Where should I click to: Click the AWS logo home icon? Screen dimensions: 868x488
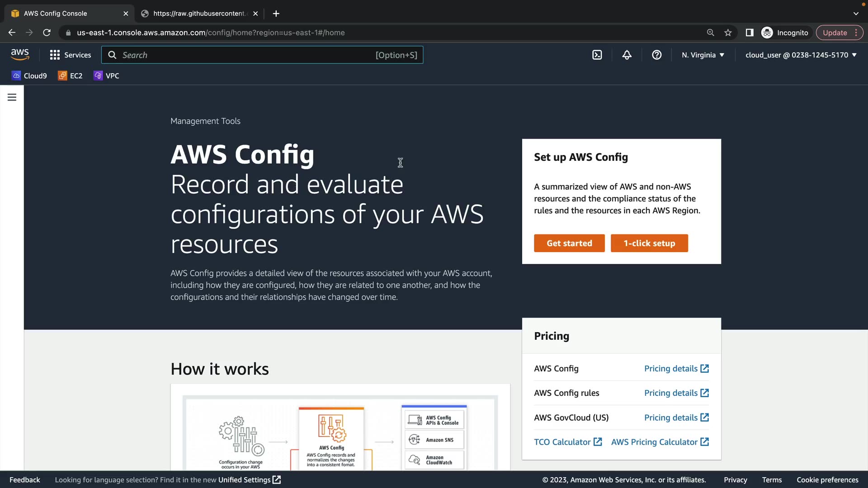pyautogui.click(x=20, y=55)
